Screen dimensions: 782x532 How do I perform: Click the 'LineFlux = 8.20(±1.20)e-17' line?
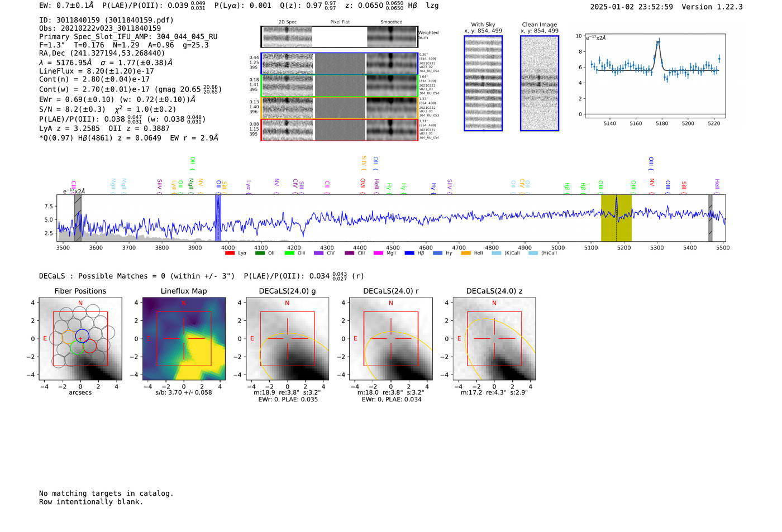click(x=97, y=71)
